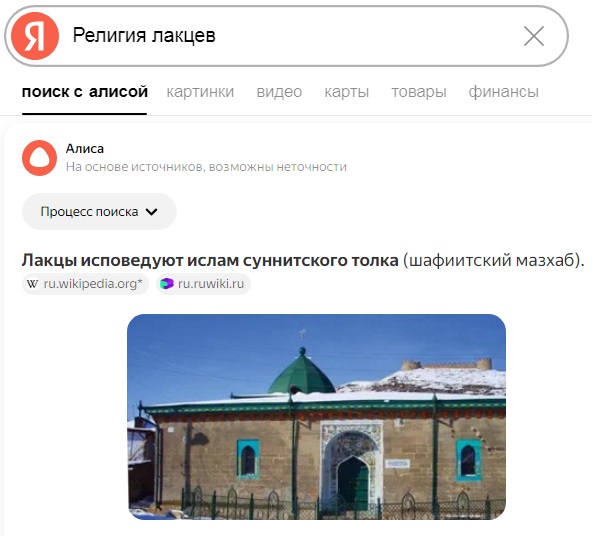Expand the Процесс поиска dropdown
The image size is (592, 536).
[x=99, y=211]
